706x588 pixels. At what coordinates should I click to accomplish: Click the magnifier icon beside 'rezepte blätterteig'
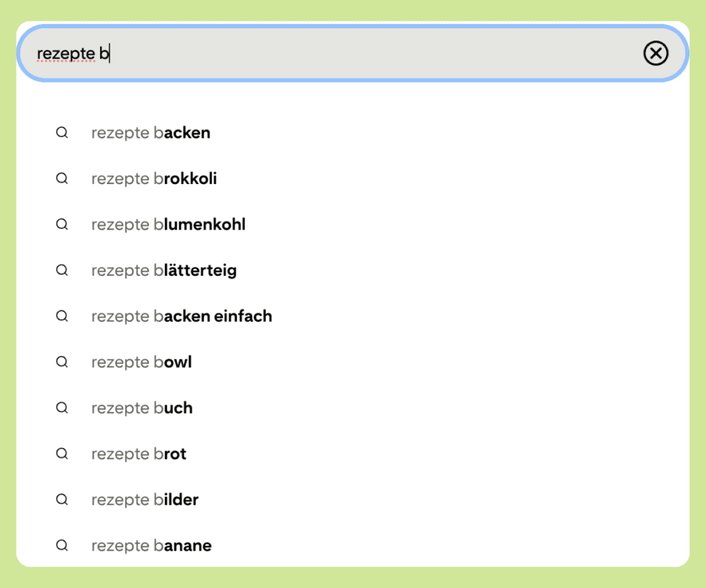coord(62,270)
